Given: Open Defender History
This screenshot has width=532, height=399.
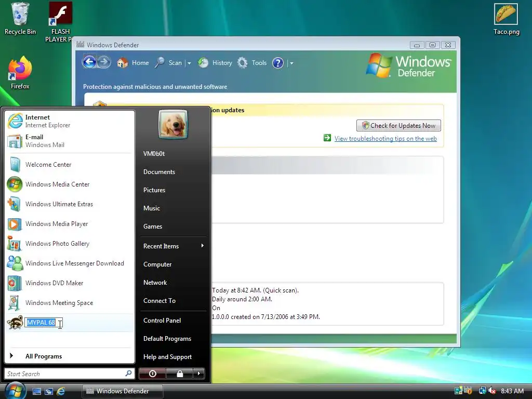Looking at the screenshot, I should click(x=215, y=63).
